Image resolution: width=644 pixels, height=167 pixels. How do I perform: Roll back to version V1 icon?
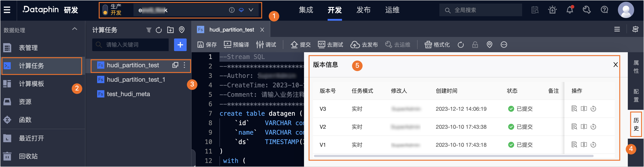point(593,145)
